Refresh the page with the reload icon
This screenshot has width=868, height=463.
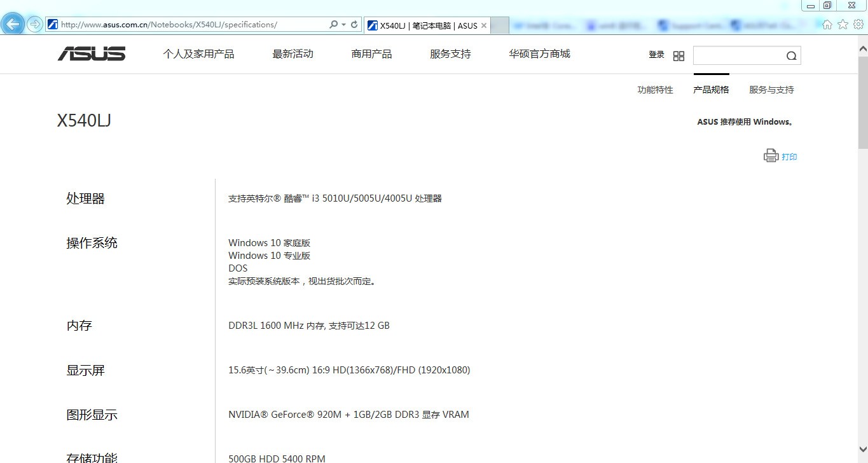[x=355, y=25]
